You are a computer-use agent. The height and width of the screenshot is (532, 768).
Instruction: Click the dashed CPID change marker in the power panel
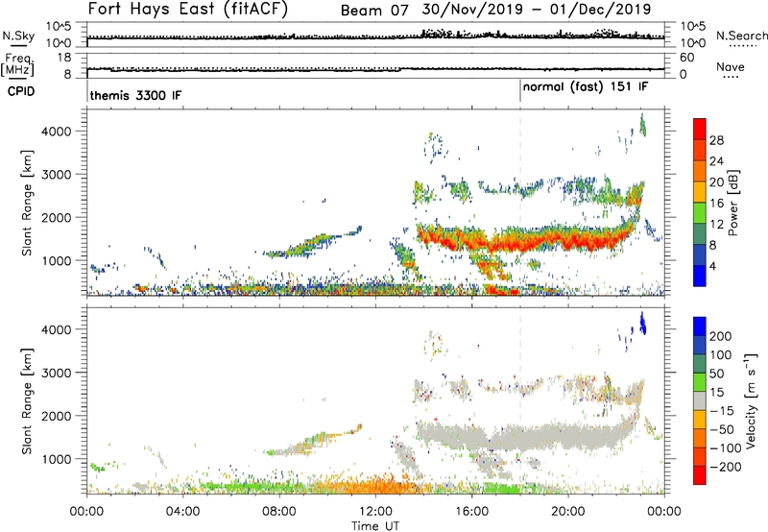pos(520,202)
